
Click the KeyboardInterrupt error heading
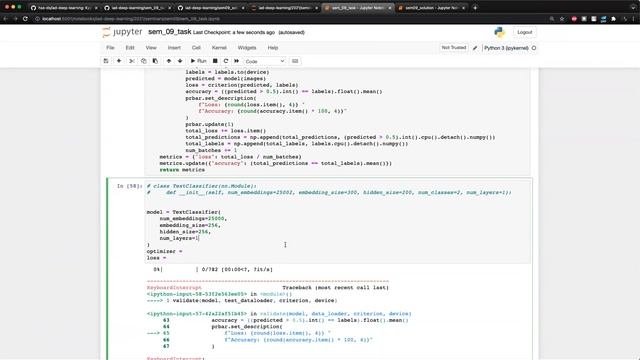174,288
